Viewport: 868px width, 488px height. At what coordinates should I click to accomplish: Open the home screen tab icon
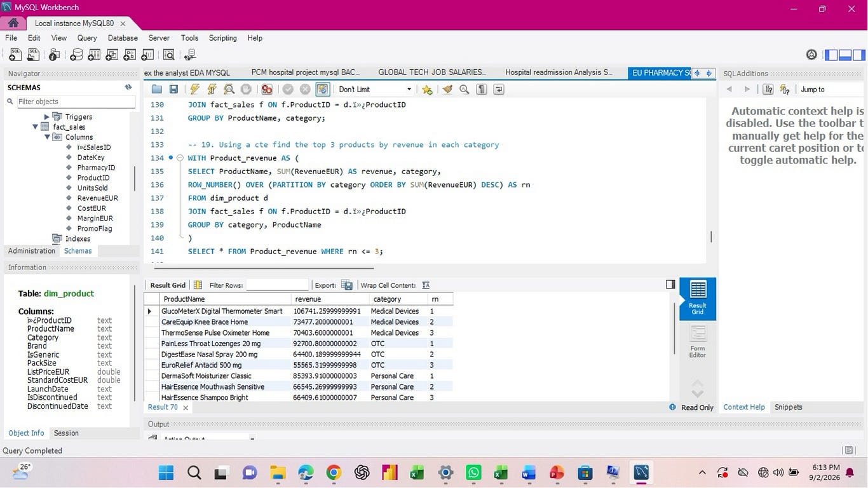[x=13, y=24]
